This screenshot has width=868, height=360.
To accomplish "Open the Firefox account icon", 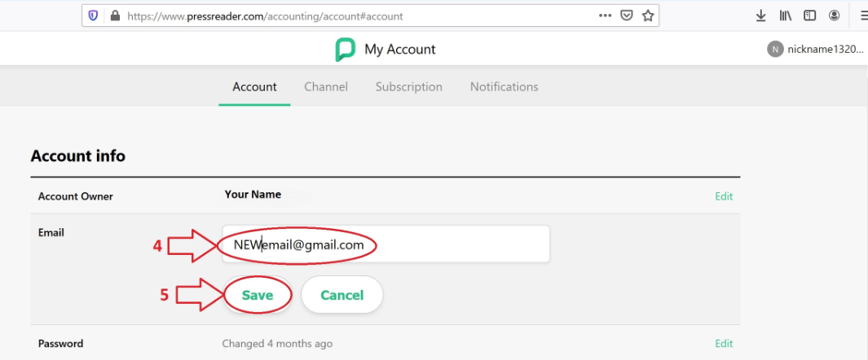I will pyautogui.click(x=835, y=15).
